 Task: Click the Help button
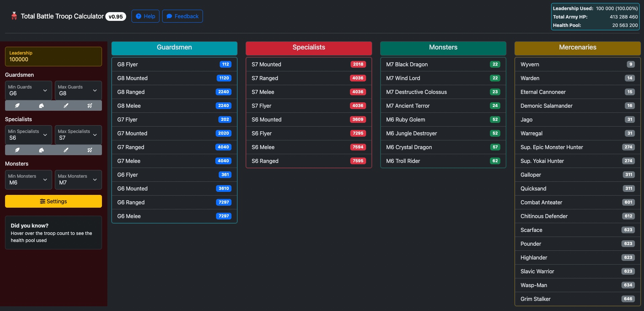(x=145, y=16)
